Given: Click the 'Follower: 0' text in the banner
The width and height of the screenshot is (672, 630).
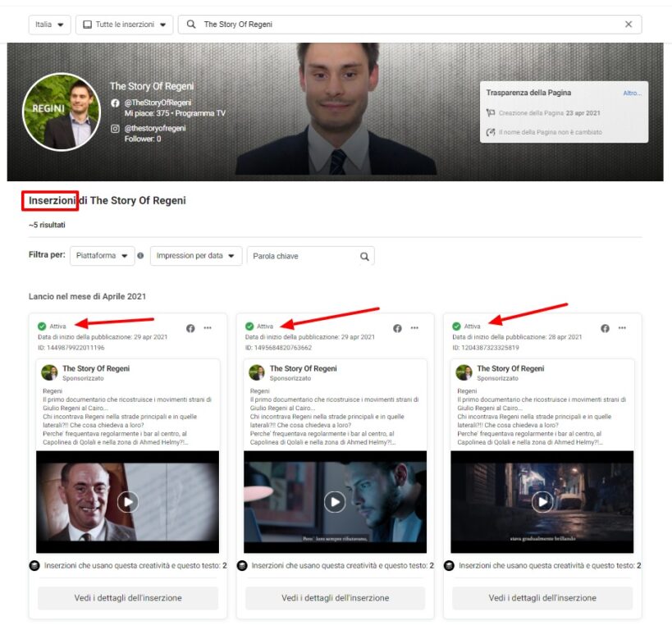Looking at the screenshot, I should (143, 139).
